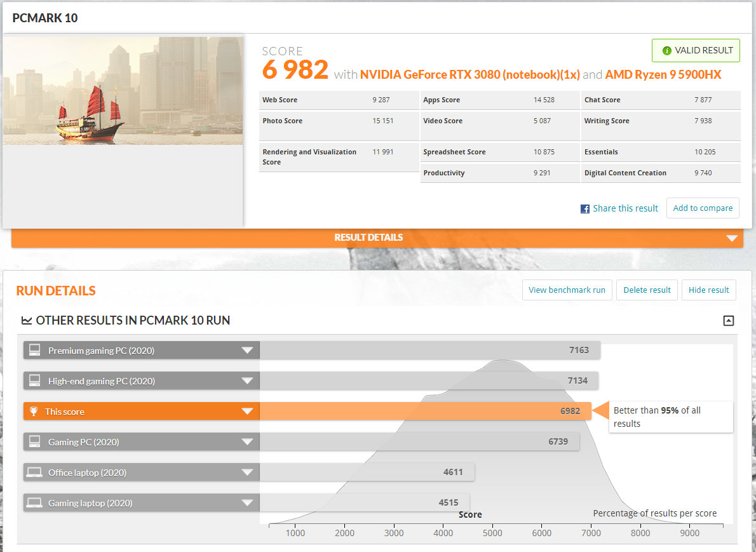Click the Facebook icon beside Share this result
Image resolution: width=756 pixels, height=552 pixels.
[585, 209]
